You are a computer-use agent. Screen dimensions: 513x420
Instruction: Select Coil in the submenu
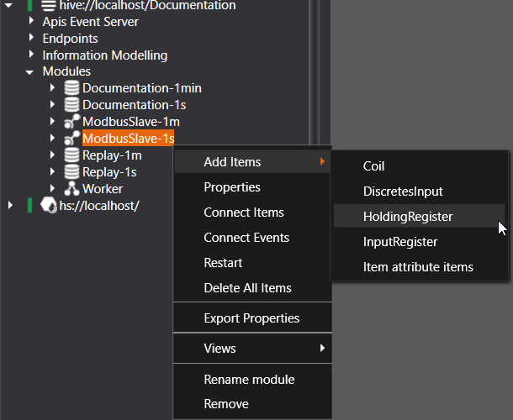(x=373, y=166)
